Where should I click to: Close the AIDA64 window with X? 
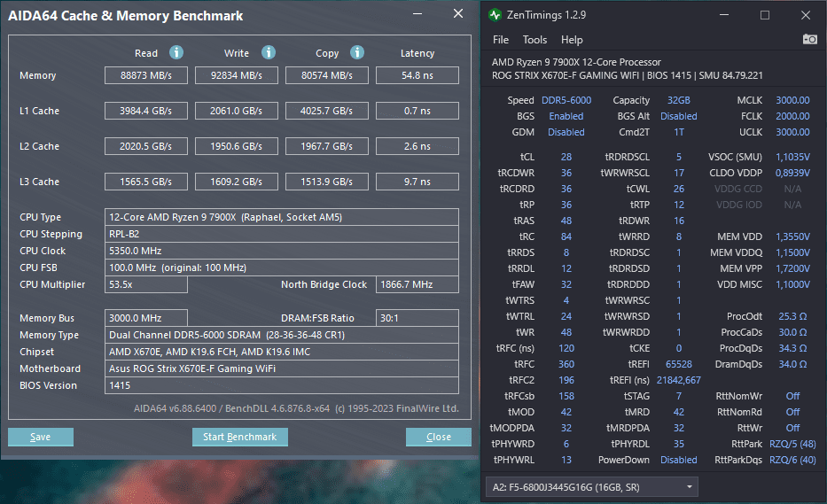[x=457, y=13]
